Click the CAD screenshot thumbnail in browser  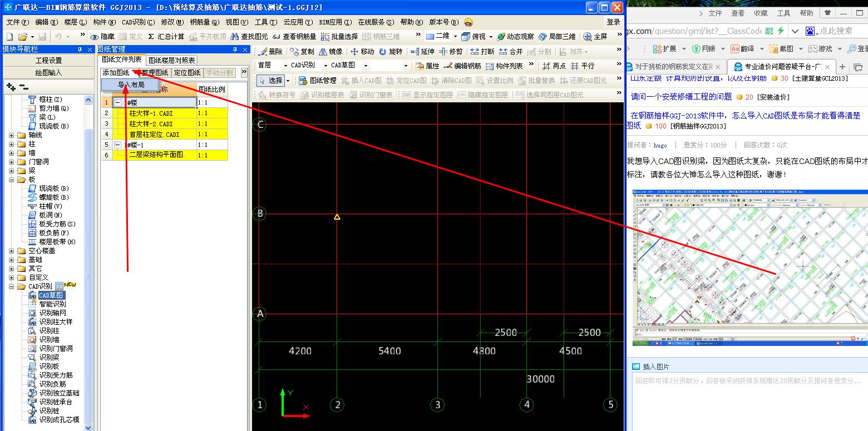751,269
